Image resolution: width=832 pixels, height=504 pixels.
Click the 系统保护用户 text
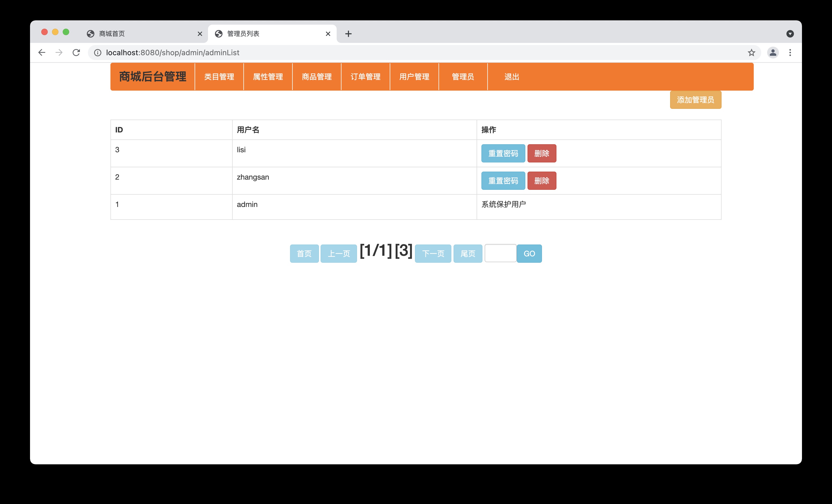click(503, 204)
